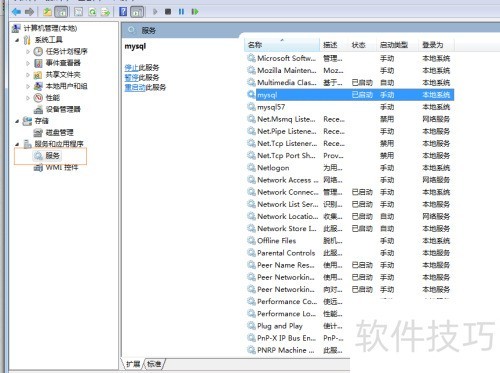Sort by the 状态 column header
500x373 pixels.
(x=362, y=45)
